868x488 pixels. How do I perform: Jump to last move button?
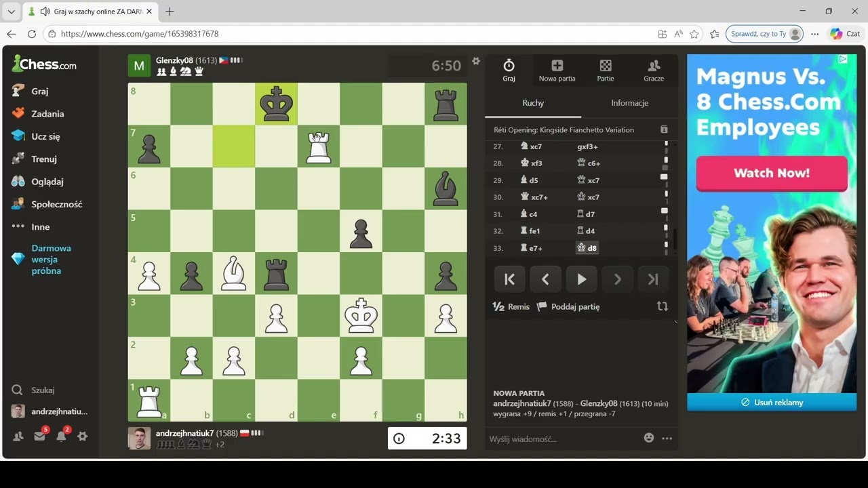click(x=653, y=279)
